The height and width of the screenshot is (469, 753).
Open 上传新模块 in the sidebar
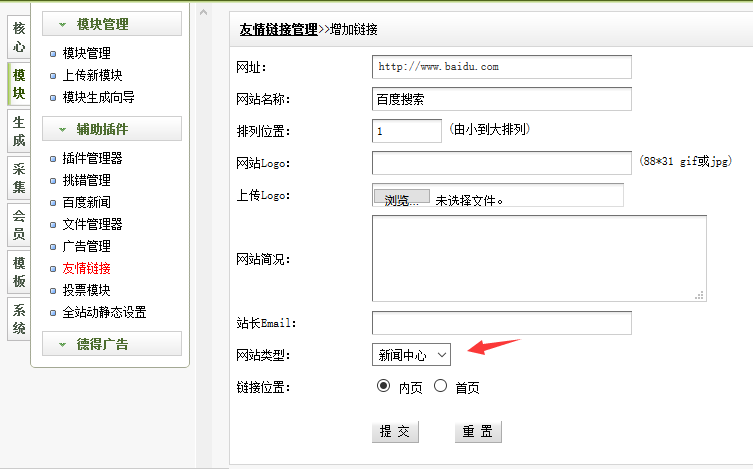coord(92,75)
